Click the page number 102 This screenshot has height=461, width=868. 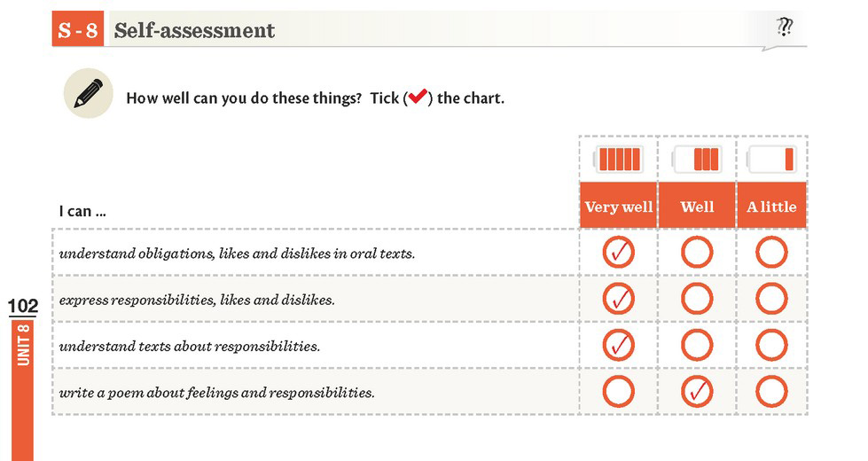point(23,306)
